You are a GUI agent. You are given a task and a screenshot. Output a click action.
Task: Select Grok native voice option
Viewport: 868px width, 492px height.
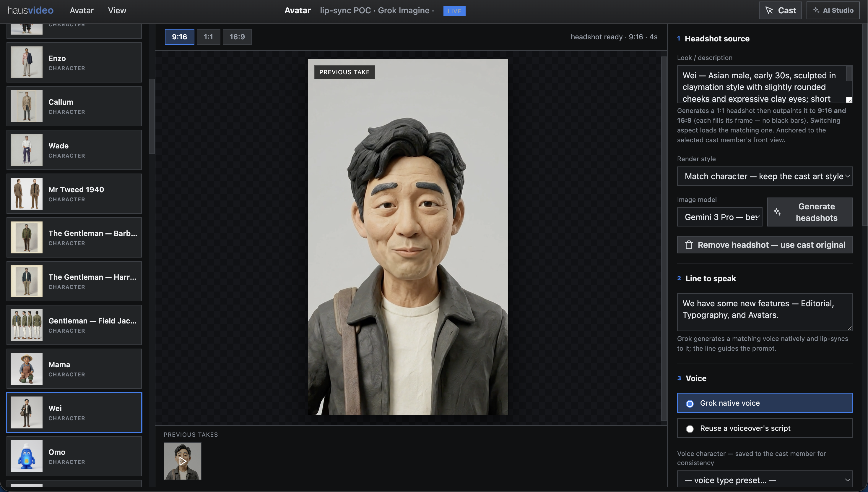click(765, 403)
